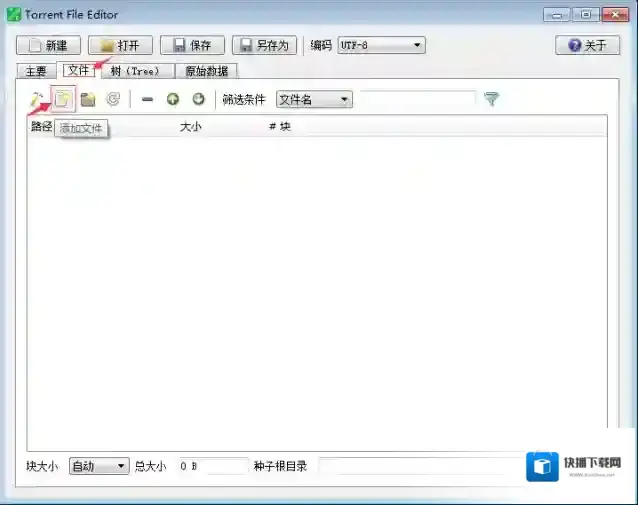Image resolution: width=638 pixels, height=505 pixels.
Task: Click the refresh files icon in toolbar
Action: click(113, 99)
